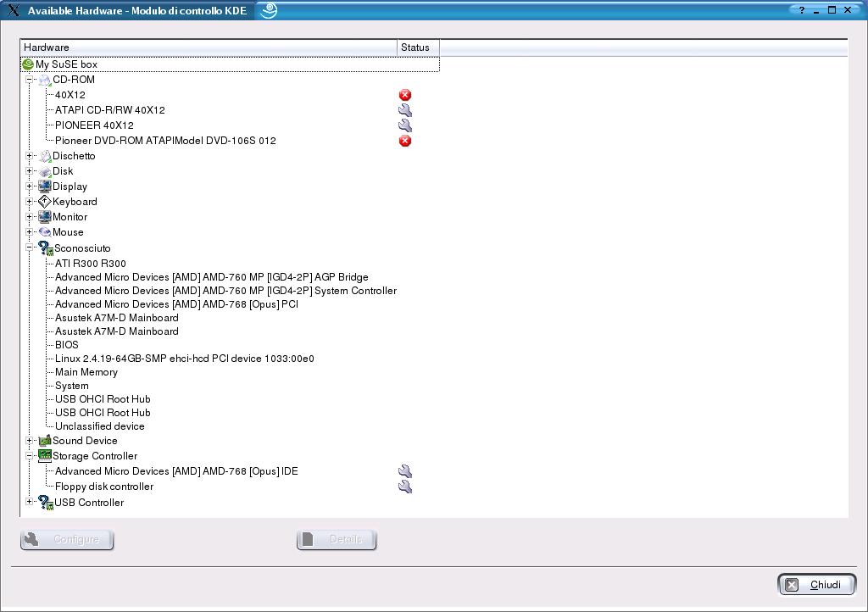Click the Sconosciuto question mark icon

[x=46, y=248]
